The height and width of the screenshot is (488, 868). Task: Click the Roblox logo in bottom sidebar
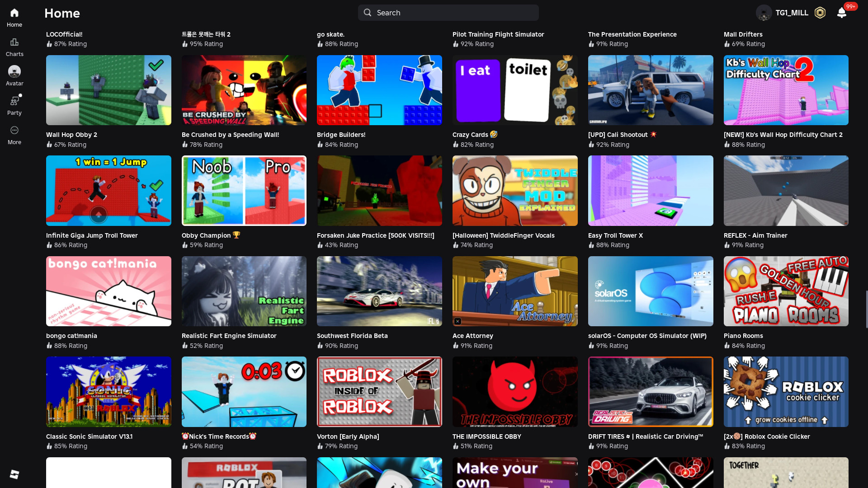(14, 474)
